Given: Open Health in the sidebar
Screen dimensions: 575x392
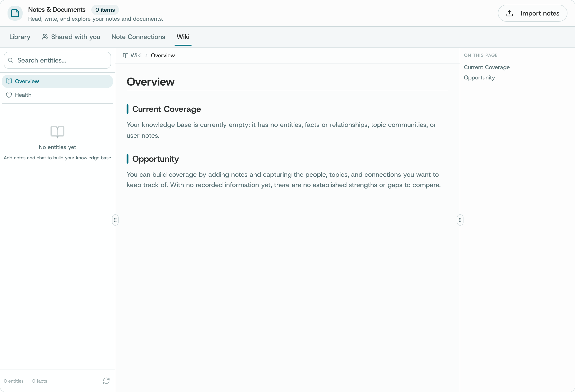Looking at the screenshot, I should coord(57,95).
